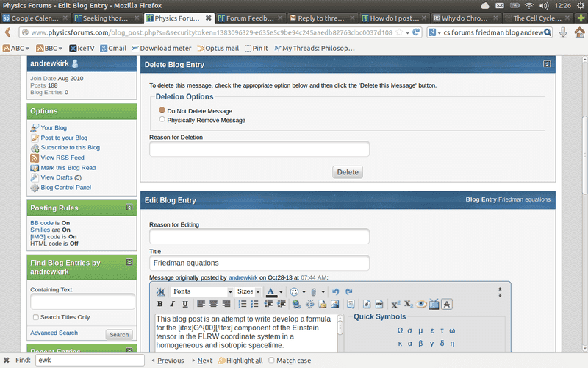The width and height of the screenshot is (588, 368).
Task: Open the Sizes dropdown
Action: (x=248, y=291)
